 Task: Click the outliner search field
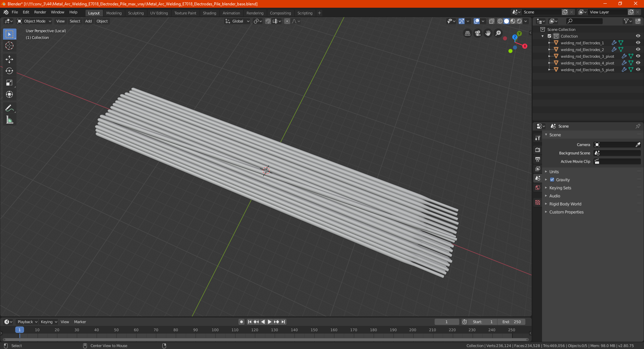(584, 21)
